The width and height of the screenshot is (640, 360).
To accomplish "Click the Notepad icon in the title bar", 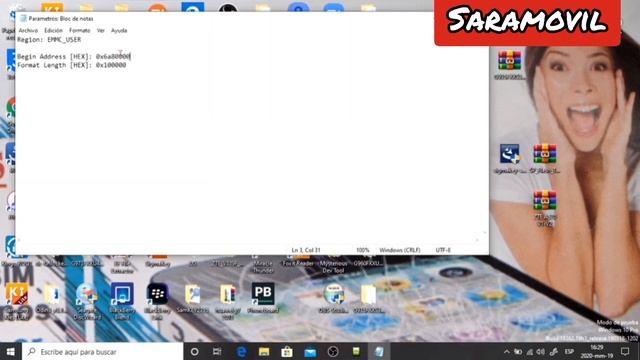I will point(23,18).
